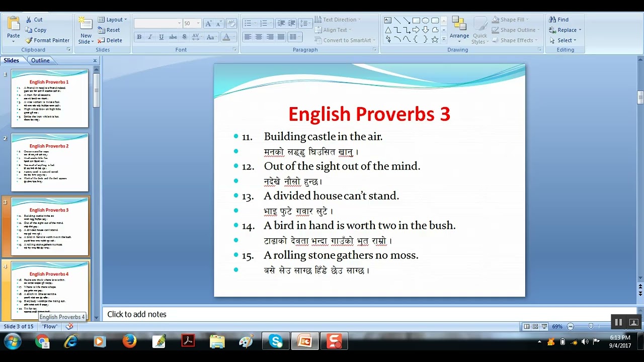The width and height of the screenshot is (644, 362).
Task: Open the Layout dropdown
Action: click(x=112, y=20)
